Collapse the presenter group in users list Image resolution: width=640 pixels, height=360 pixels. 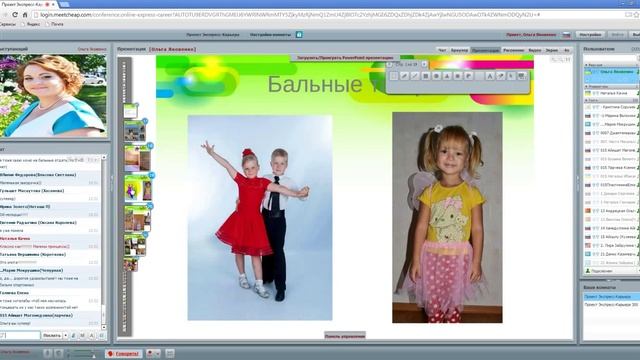(587, 65)
